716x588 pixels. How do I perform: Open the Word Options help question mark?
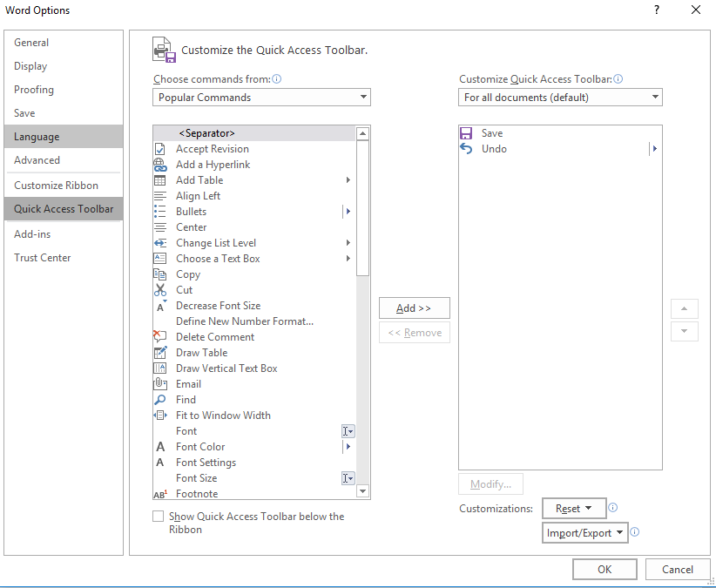[x=657, y=10]
